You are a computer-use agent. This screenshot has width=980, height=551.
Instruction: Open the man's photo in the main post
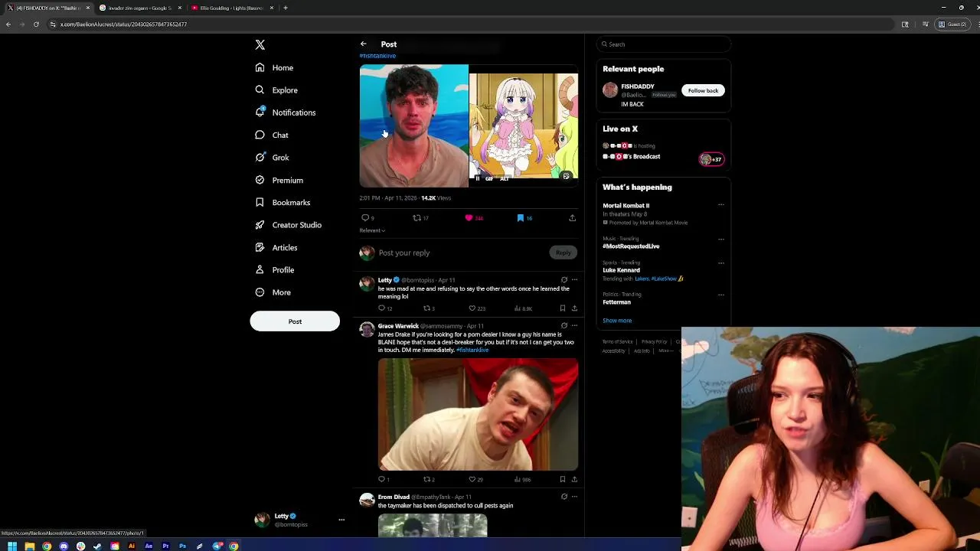pos(414,126)
